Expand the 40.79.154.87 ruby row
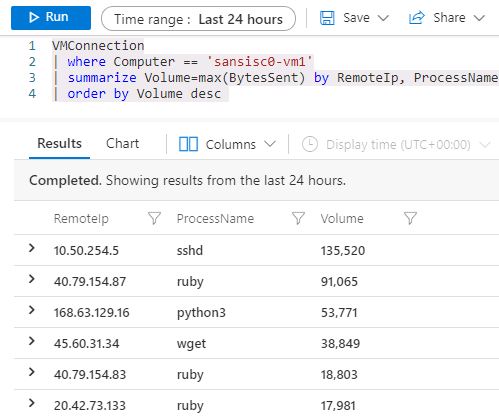 (x=32, y=279)
